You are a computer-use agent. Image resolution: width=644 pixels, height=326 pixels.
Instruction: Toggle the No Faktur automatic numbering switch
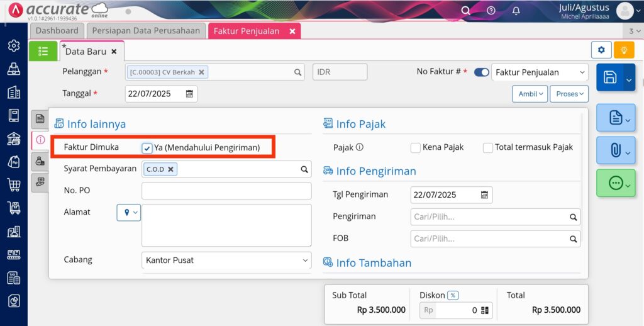(x=481, y=72)
